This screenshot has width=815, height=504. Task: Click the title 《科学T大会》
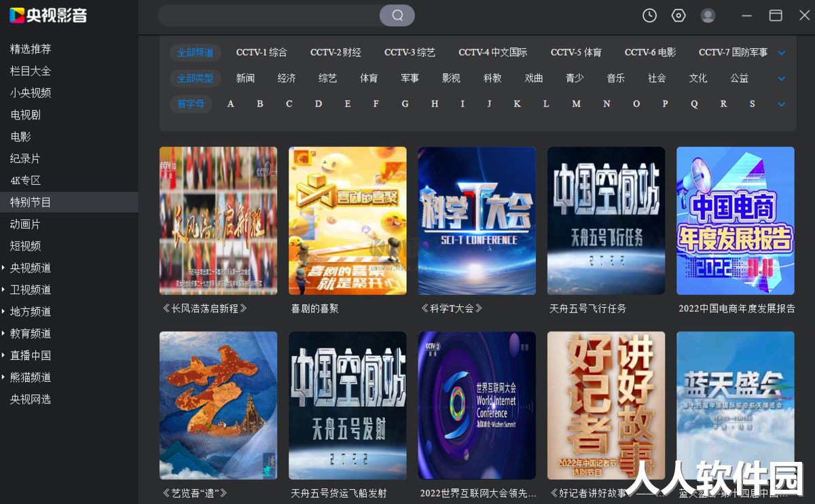[452, 308]
